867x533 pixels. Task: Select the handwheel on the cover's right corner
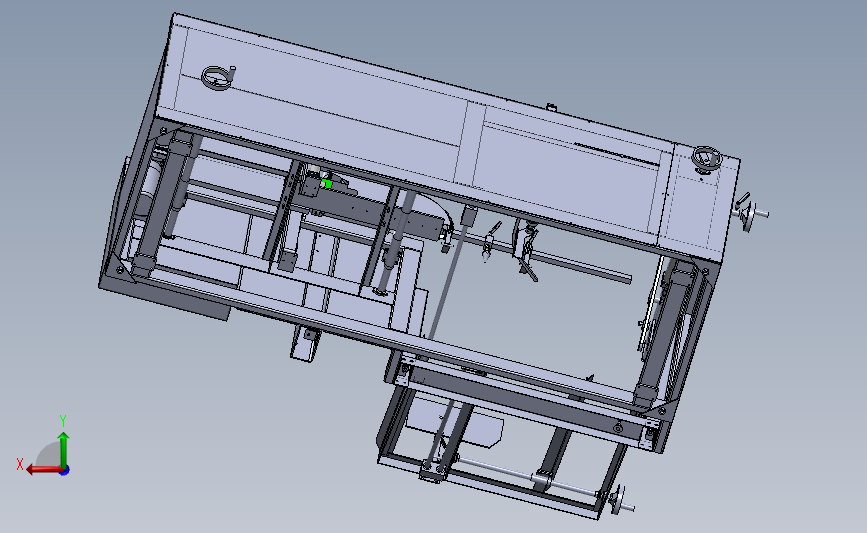(707, 158)
